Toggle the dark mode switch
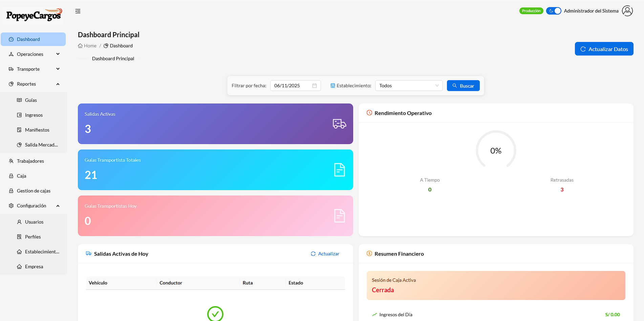 coord(554,11)
